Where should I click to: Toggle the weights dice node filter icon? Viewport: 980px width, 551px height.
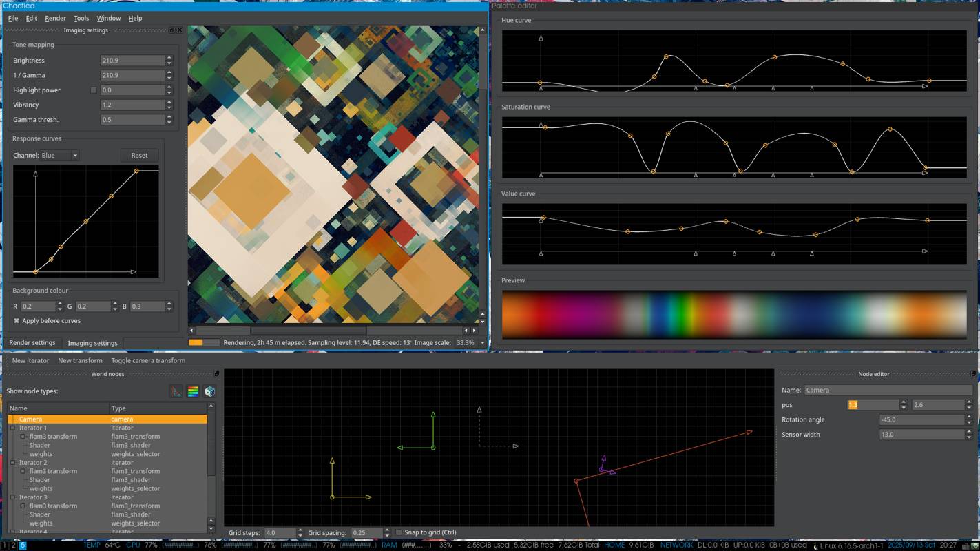210,391
